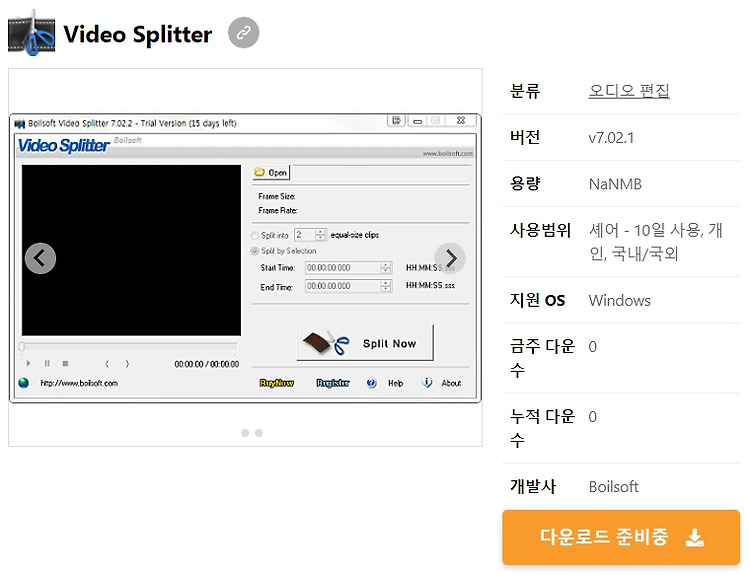Click the 다운로드 준비중 download button
Image resolution: width=750 pixels, height=575 pixels.
[x=621, y=537]
